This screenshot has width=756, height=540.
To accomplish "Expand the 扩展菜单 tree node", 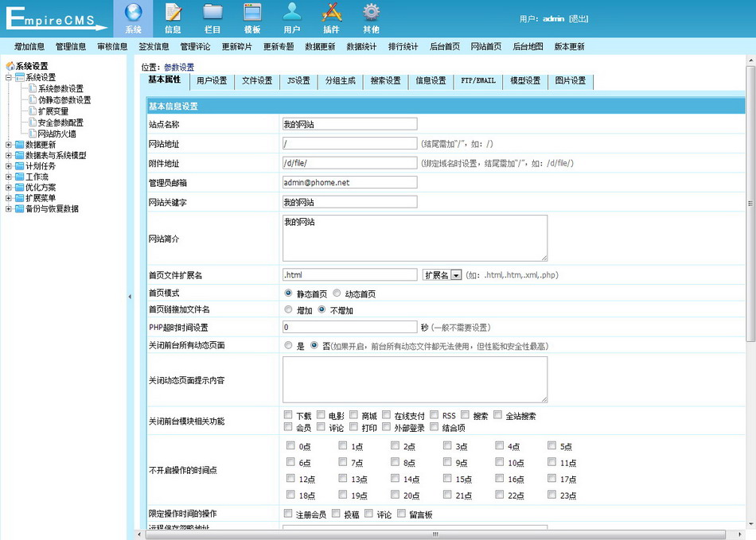I will (8, 197).
